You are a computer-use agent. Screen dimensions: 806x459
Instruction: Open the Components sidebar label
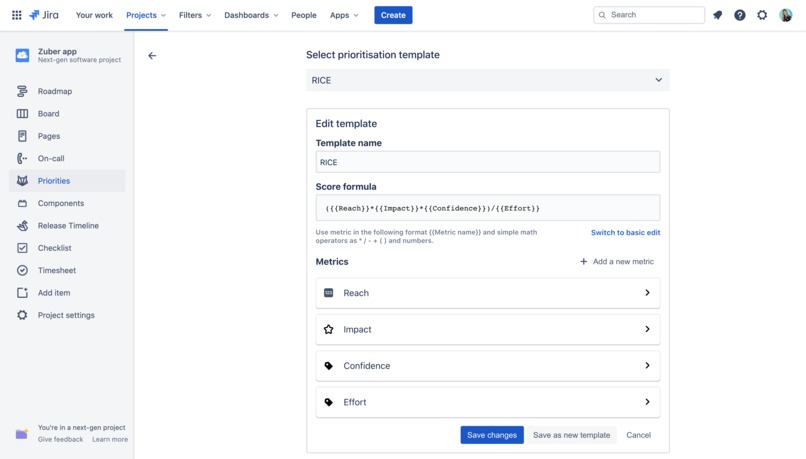pyautogui.click(x=61, y=203)
